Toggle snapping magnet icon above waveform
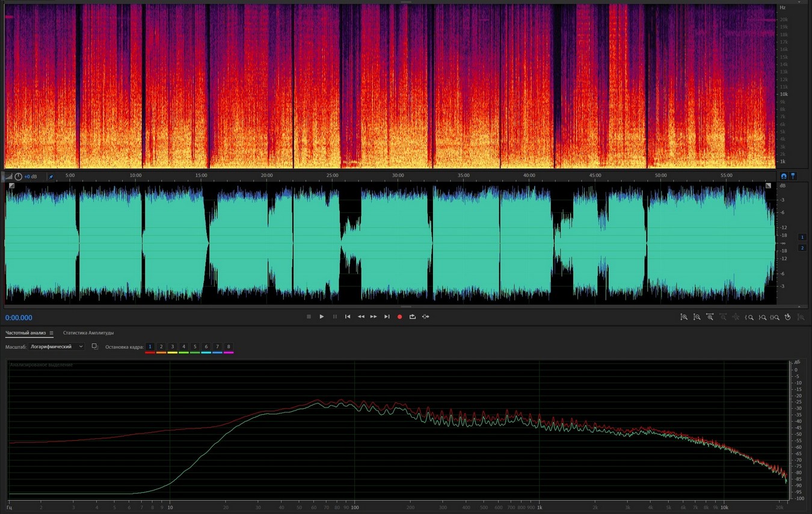 (784, 176)
